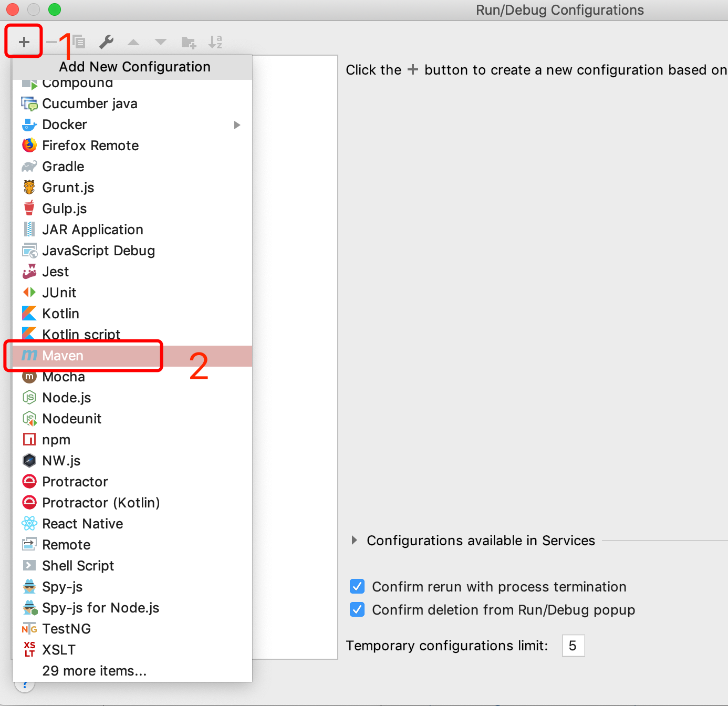The image size is (728, 706).
Task: Select npm configuration type
Action: click(x=132, y=440)
